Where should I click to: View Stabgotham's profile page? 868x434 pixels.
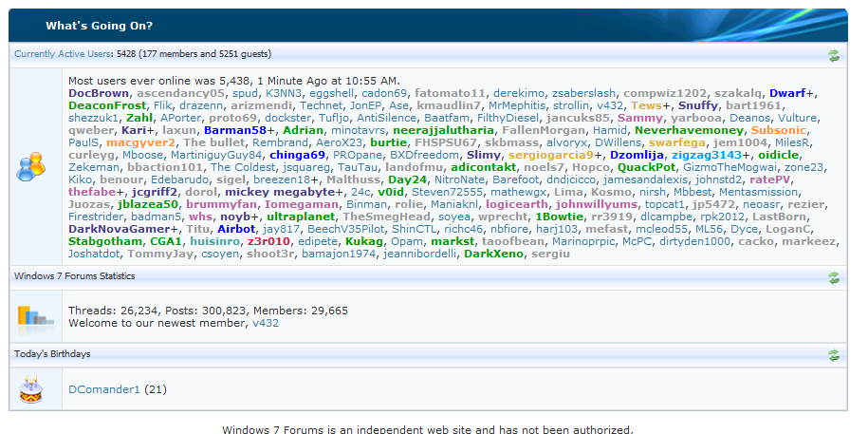[x=105, y=241]
